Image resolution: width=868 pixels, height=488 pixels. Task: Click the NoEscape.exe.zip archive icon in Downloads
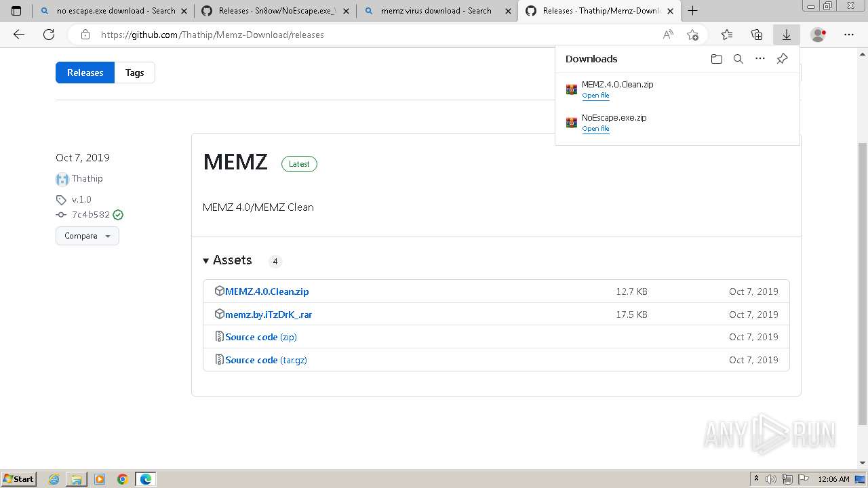572,123
